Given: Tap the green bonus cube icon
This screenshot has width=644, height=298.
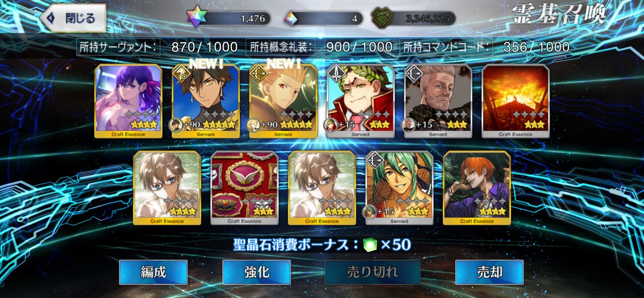Looking at the screenshot, I should click(x=371, y=245).
